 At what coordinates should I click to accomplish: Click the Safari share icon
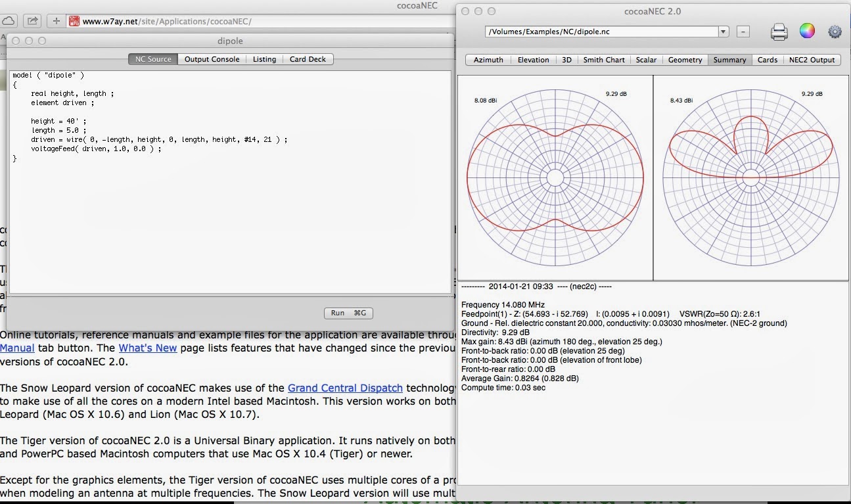point(33,21)
